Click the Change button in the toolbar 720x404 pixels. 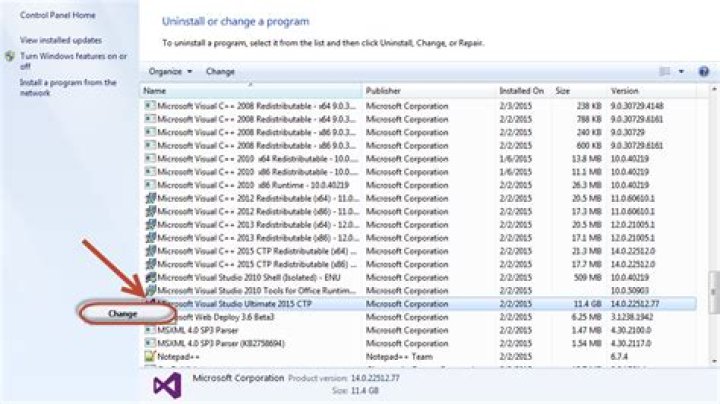[220, 72]
